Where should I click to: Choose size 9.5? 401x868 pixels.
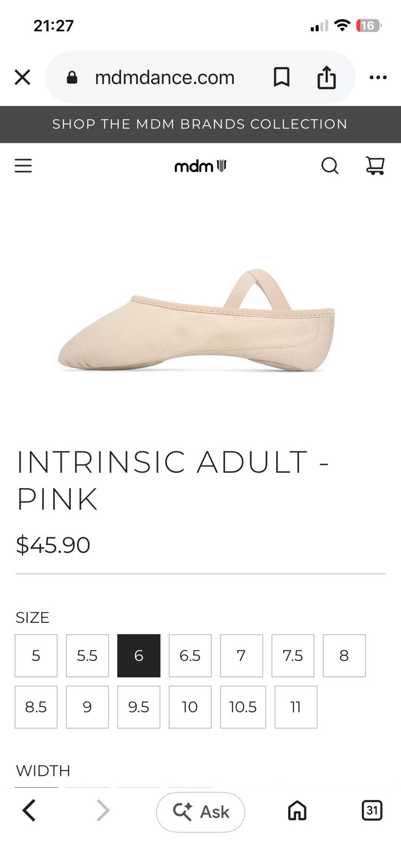click(139, 707)
